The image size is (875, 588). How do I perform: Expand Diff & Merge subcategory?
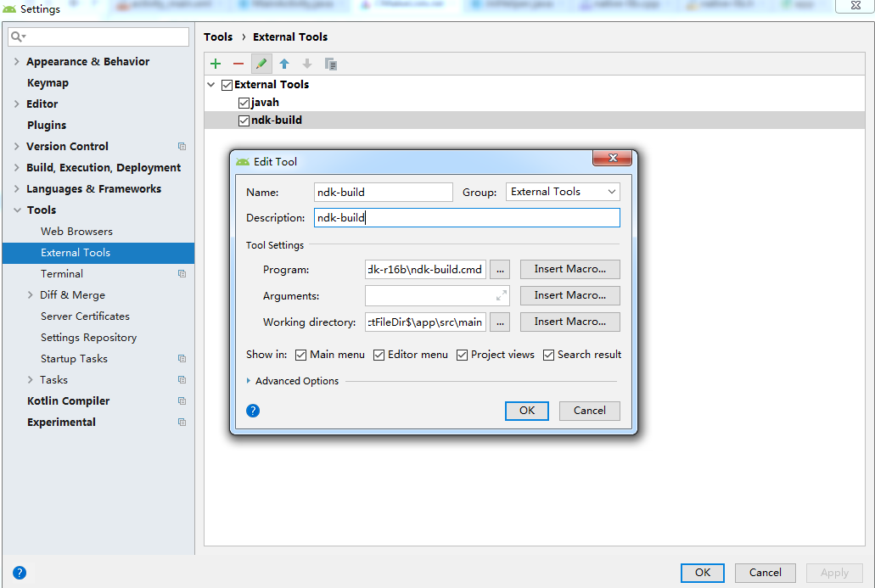[31, 294]
